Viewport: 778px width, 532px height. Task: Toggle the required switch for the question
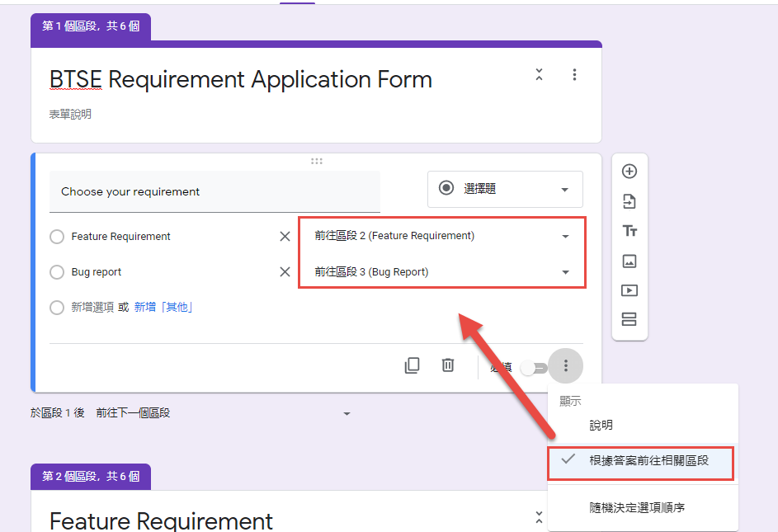click(x=534, y=368)
